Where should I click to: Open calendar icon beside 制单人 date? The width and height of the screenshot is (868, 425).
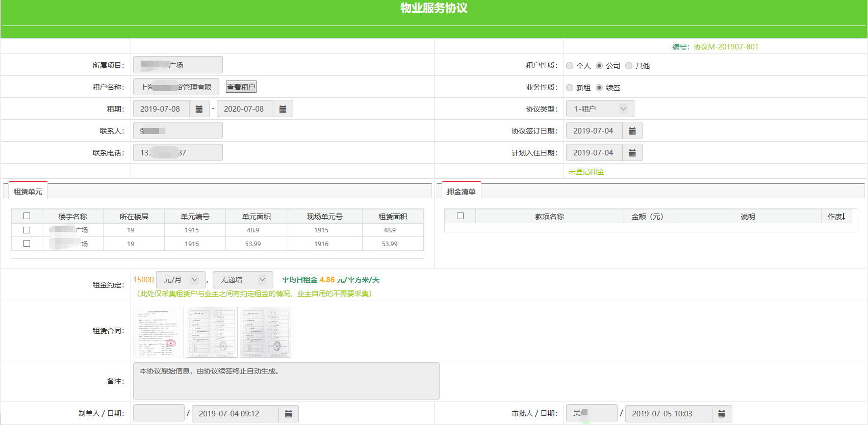point(288,414)
